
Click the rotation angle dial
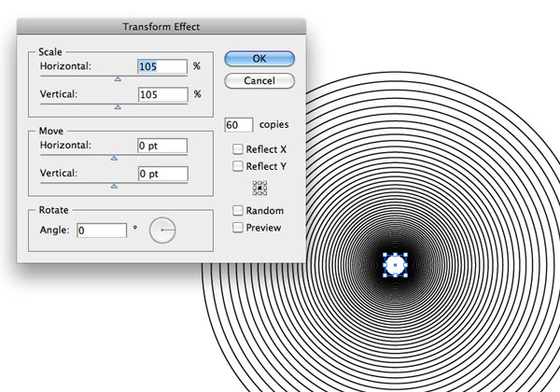(162, 231)
